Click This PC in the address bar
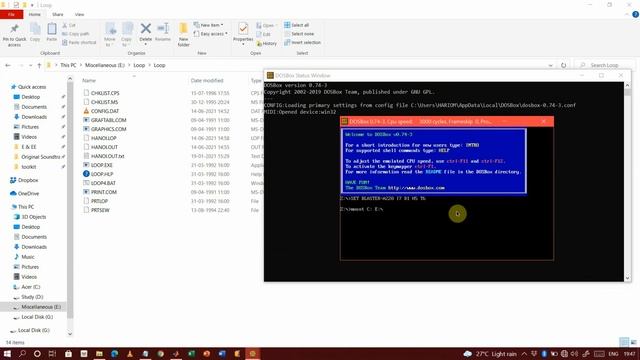Image resolution: width=640 pixels, height=360 pixels. [68, 65]
